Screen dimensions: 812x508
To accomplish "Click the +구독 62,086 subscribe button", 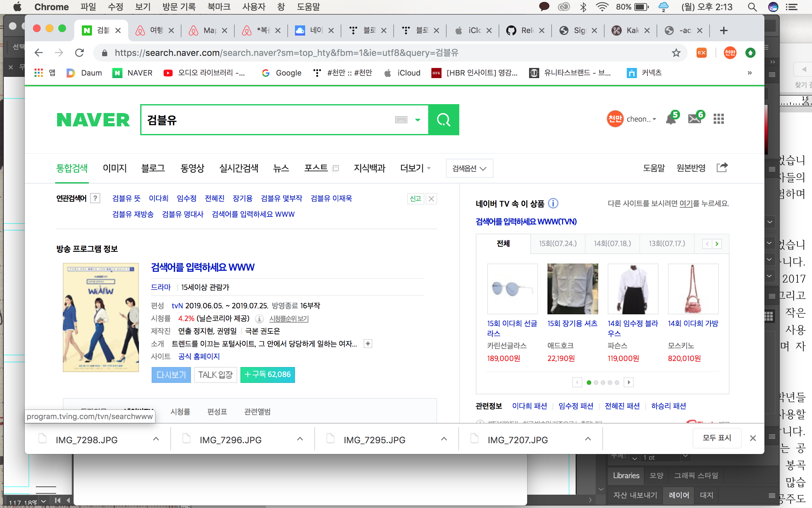I will [267, 375].
